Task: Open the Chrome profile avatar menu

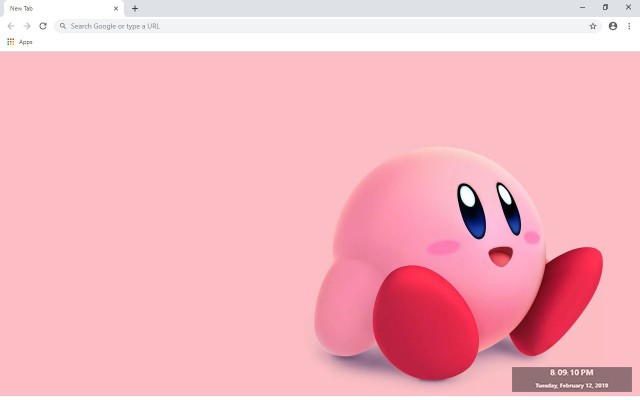Action: tap(613, 26)
